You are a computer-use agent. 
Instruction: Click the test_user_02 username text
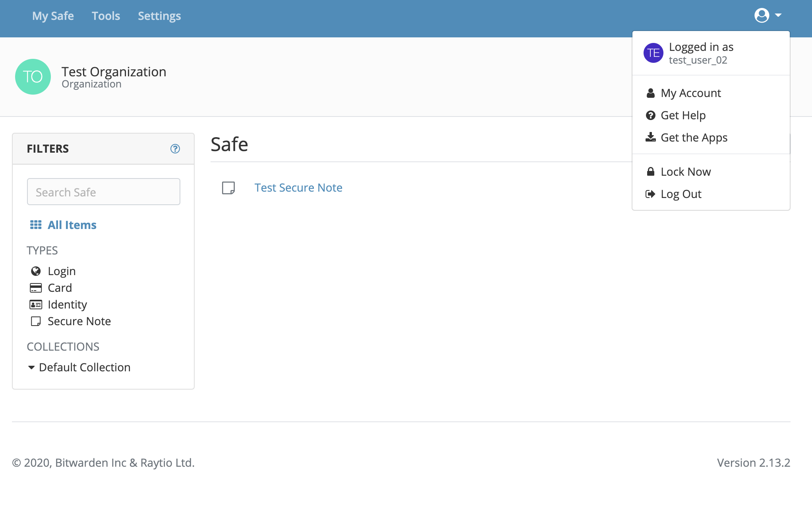698,60
